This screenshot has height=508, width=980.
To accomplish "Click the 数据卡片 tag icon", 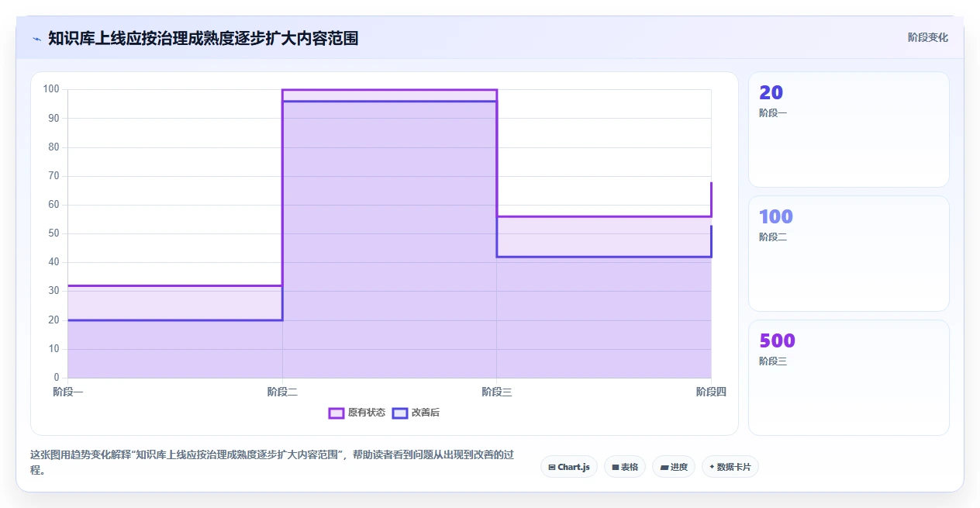I will [x=712, y=467].
